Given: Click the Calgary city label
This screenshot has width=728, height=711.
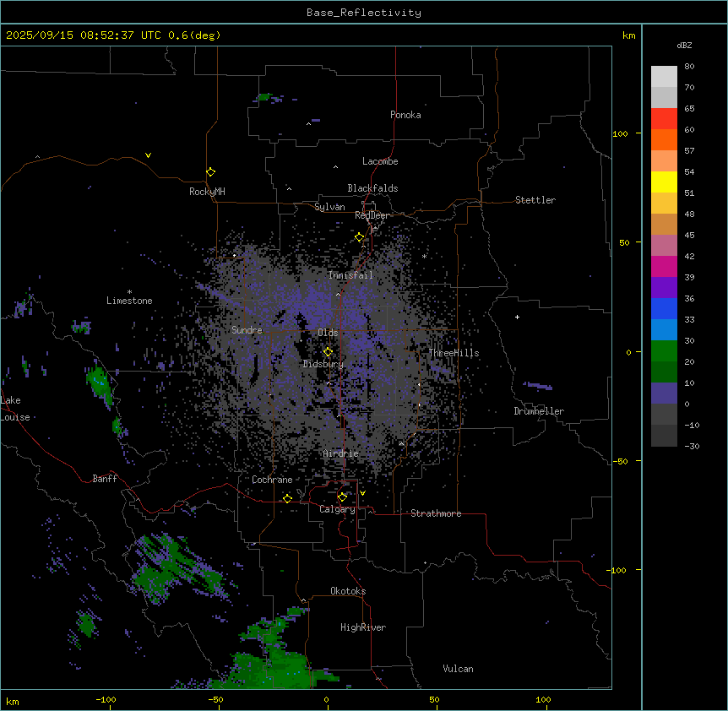Looking at the screenshot, I should [337, 509].
